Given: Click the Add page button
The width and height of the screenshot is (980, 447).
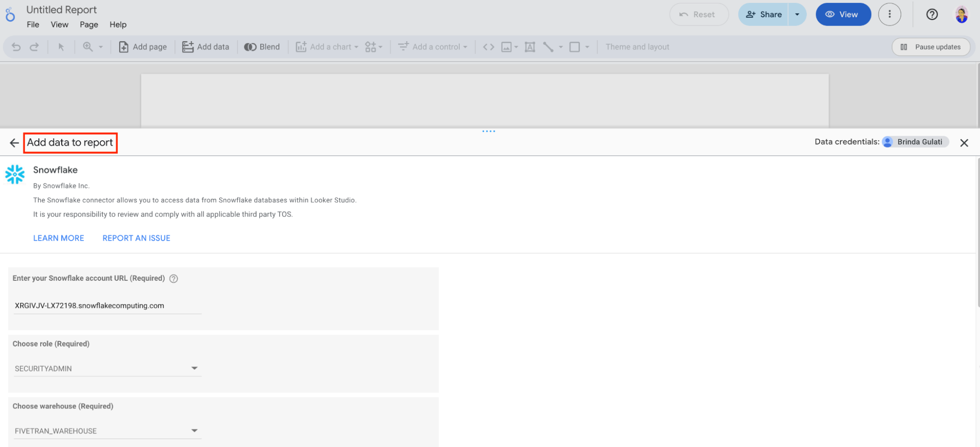Looking at the screenshot, I should tap(143, 47).
